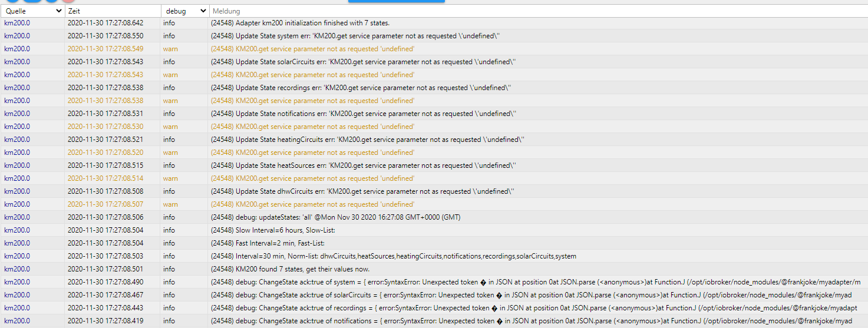Open the Quelle source filter dropdown
868x328 pixels.
32,11
